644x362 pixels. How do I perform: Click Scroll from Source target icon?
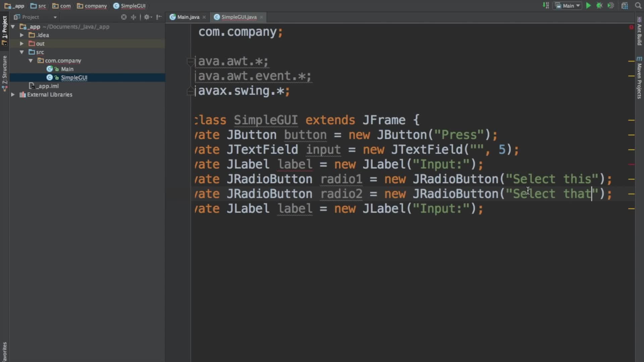click(124, 17)
